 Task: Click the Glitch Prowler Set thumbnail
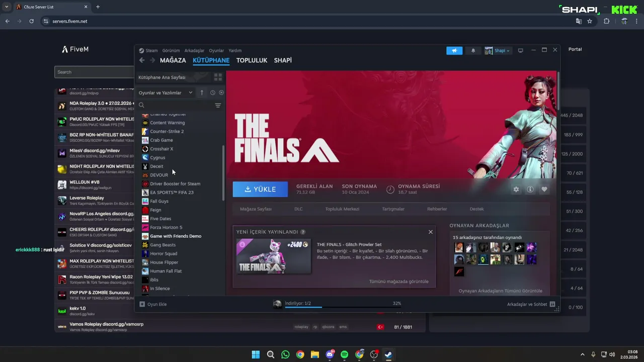coord(274,256)
